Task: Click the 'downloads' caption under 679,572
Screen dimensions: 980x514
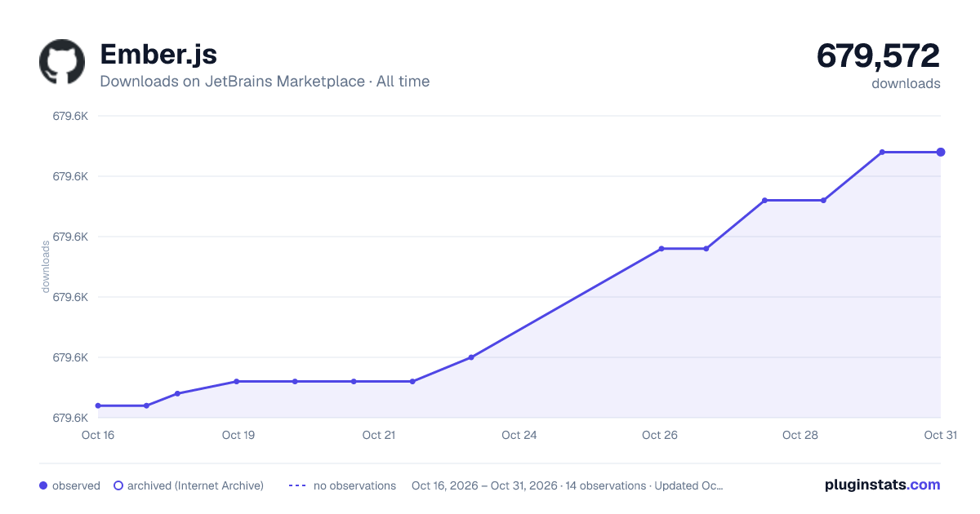Action: 906,83
